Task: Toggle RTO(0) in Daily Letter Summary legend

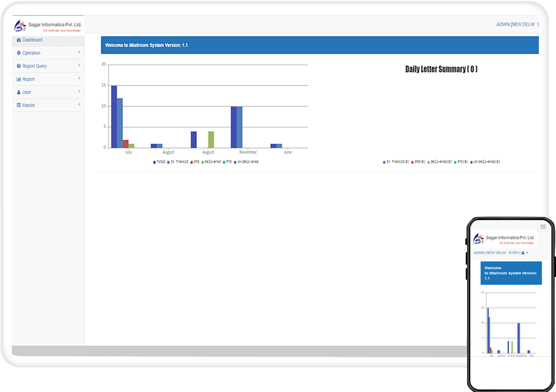Action: (x=461, y=162)
